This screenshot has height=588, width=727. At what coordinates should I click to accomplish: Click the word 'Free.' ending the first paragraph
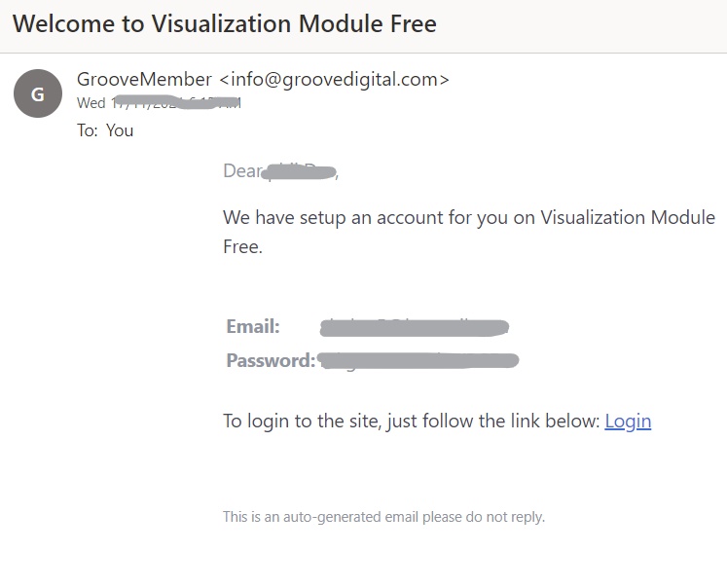[242, 246]
